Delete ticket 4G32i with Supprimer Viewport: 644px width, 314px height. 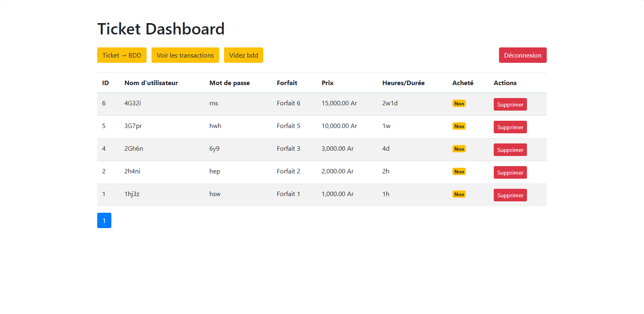click(x=510, y=105)
